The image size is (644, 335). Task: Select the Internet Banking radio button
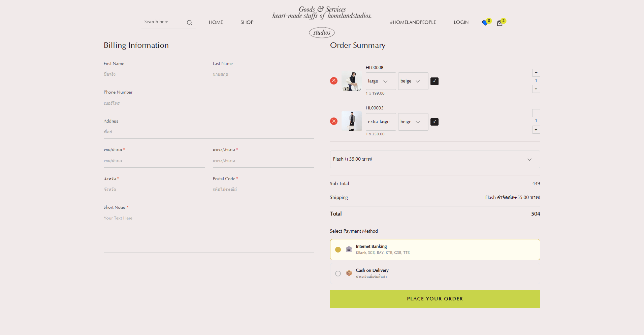(338, 249)
